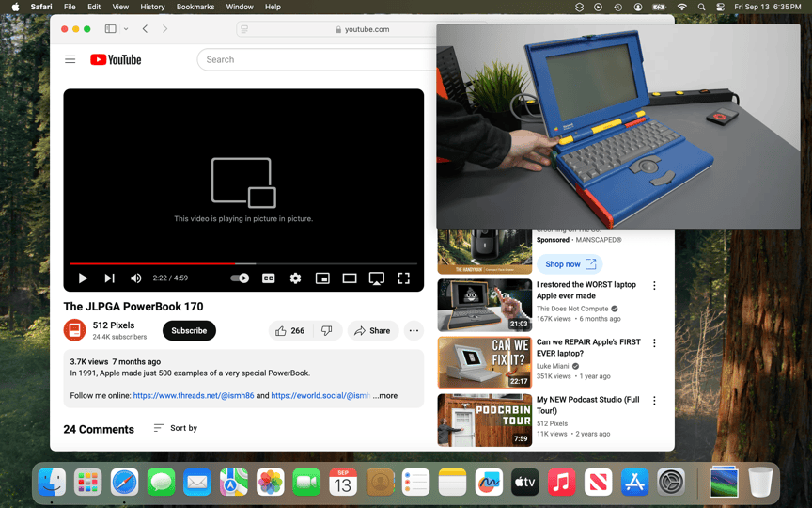Open Photos from the Dock
812x508 pixels.
271,482
